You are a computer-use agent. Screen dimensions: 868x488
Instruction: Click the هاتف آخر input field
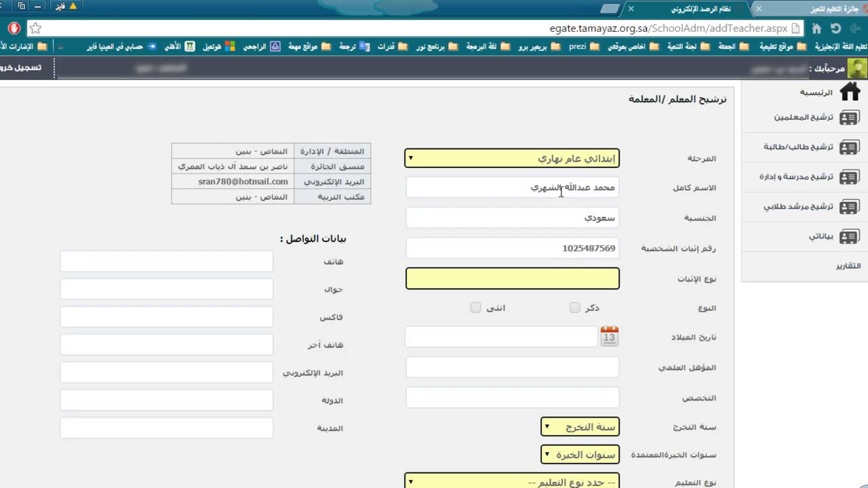click(x=166, y=344)
